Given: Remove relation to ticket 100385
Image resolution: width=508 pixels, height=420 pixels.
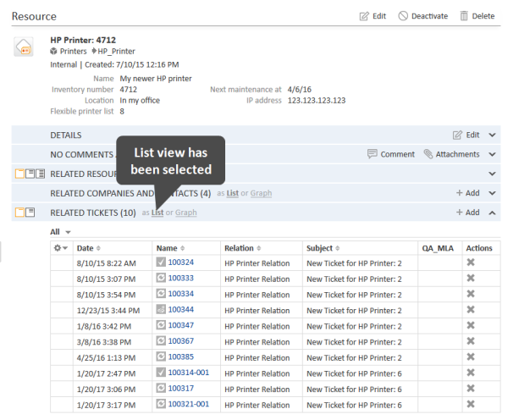Looking at the screenshot, I should pyautogui.click(x=471, y=356).
